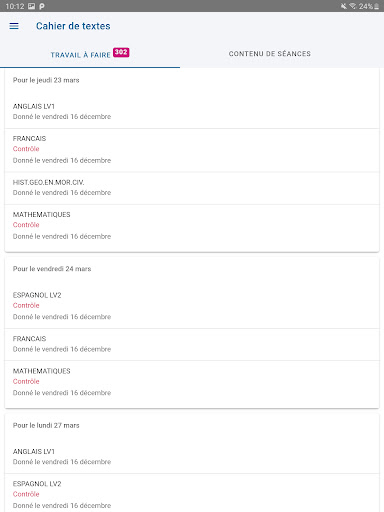
Task: Switch to Travail à faire tab
Action: coord(90,54)
